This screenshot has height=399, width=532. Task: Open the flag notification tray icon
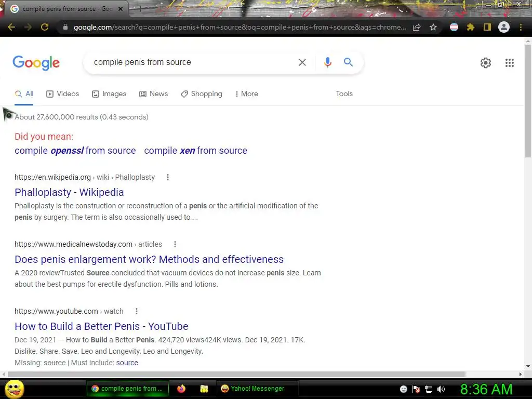[416, 389]
